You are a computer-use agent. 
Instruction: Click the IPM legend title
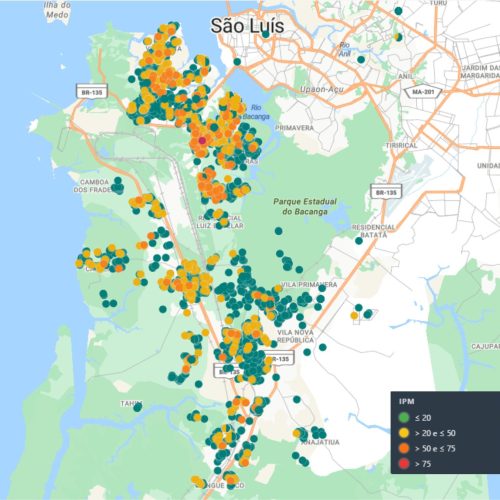point(407,401)
